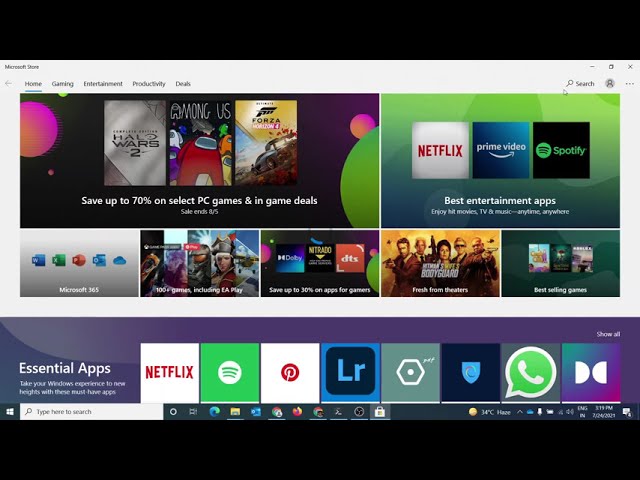Viewport: 640px width, 480px height.
Task: Open Task View from the taskbar
Action: tap(193, 412)
